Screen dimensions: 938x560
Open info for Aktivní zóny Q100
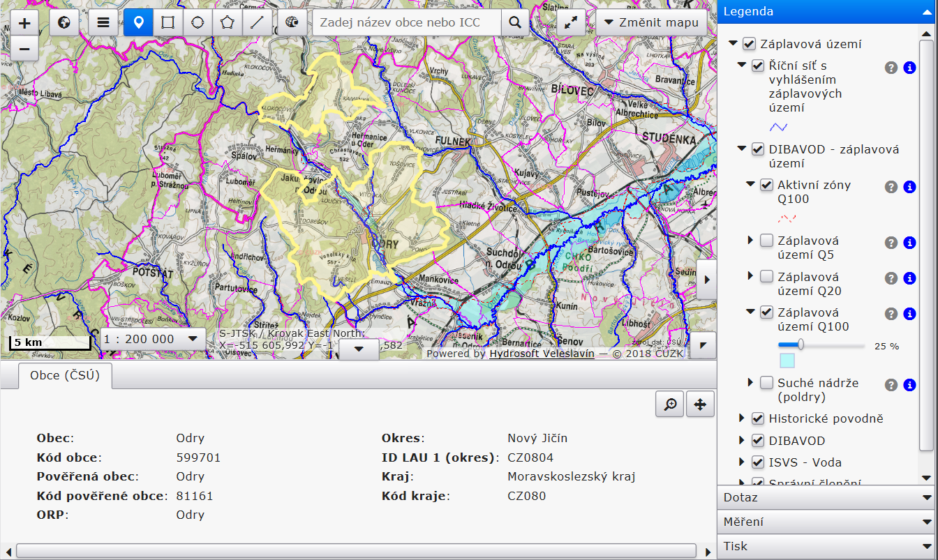(x=909, y=187)
